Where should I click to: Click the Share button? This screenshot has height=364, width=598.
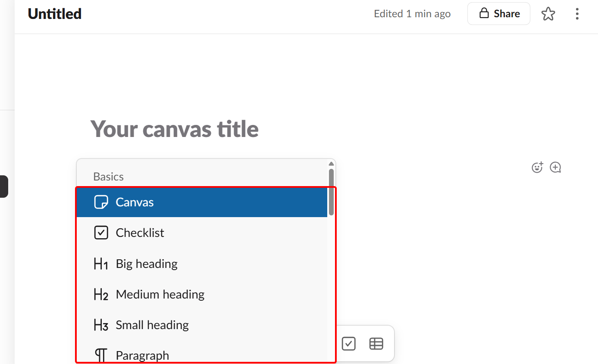pos(499,13)
